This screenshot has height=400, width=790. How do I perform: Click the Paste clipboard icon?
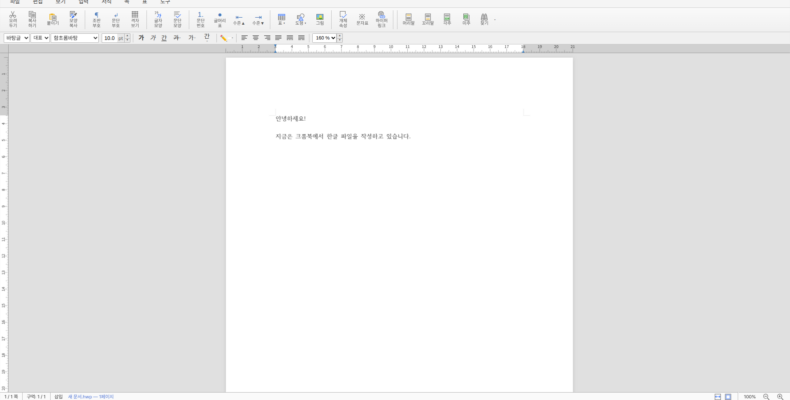point(52,18)
